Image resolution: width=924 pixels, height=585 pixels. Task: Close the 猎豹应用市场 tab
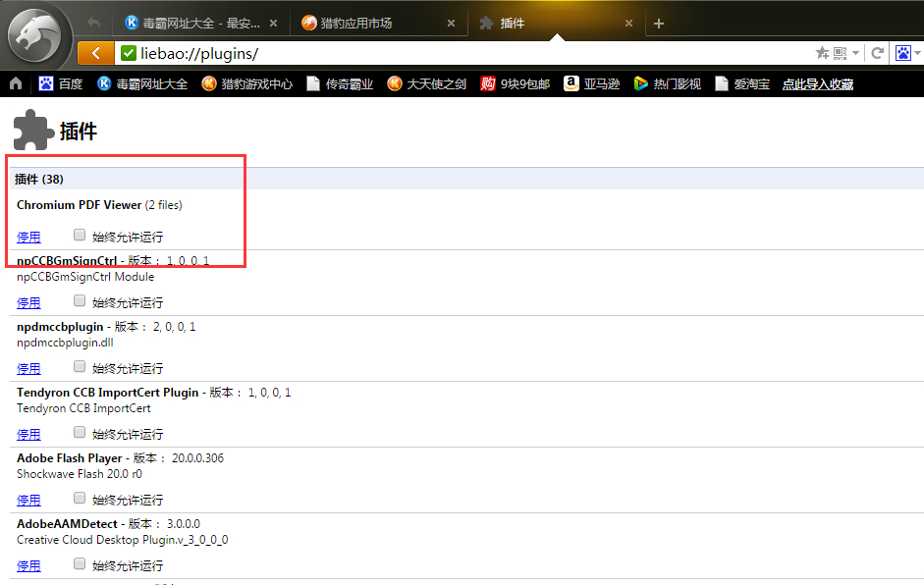[x=451, y=24]
